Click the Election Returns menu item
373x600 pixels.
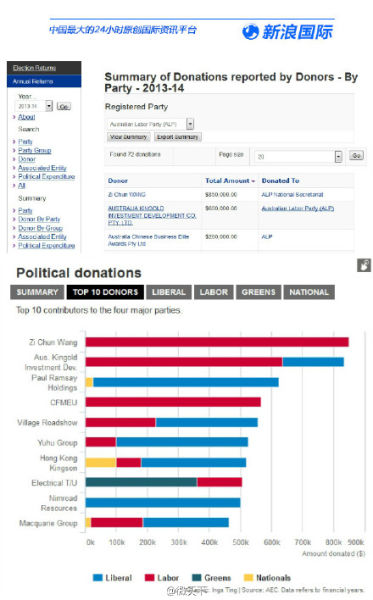(34, 68)
